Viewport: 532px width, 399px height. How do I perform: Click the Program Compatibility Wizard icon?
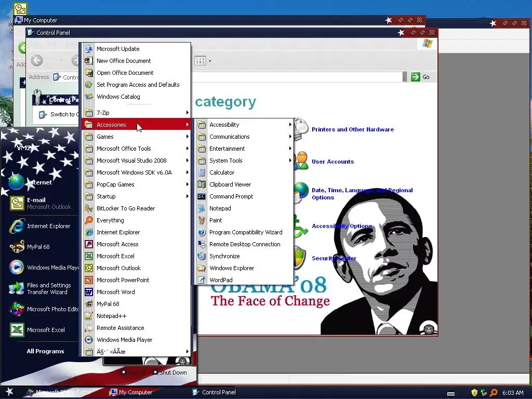[x=202, y=232]
